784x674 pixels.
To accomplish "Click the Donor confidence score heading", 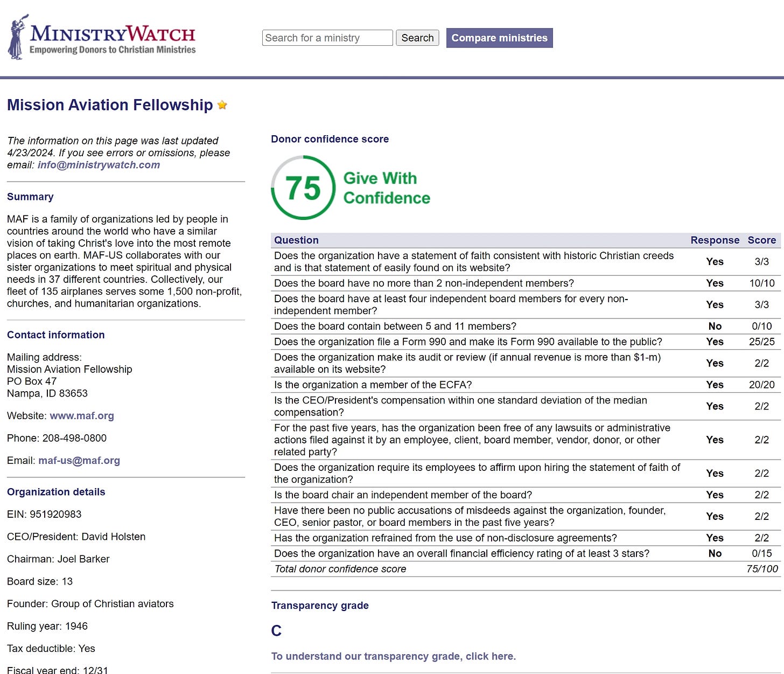I will coord(330,139).
